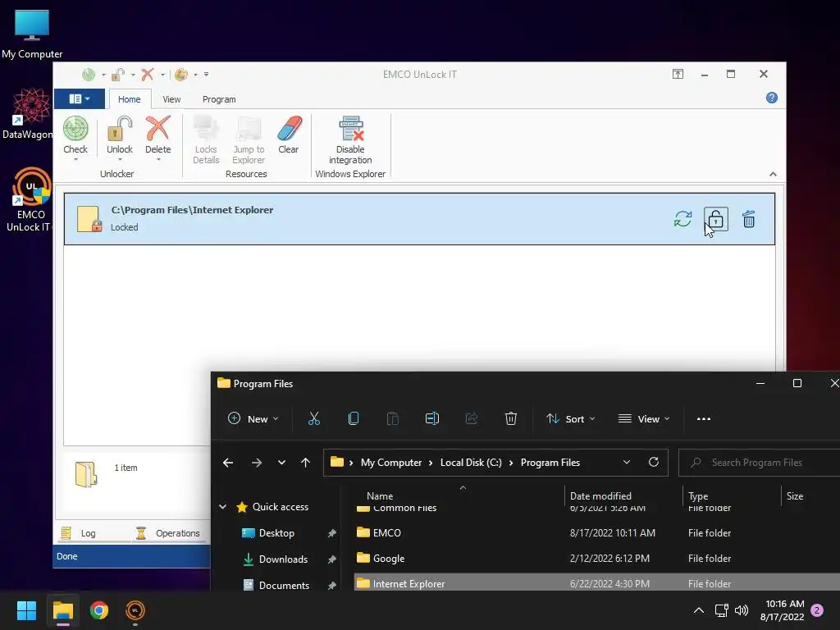Click Disable integration in Windows Explorer group
This screenshot has width=840, height=630.
tap(350, 140)
